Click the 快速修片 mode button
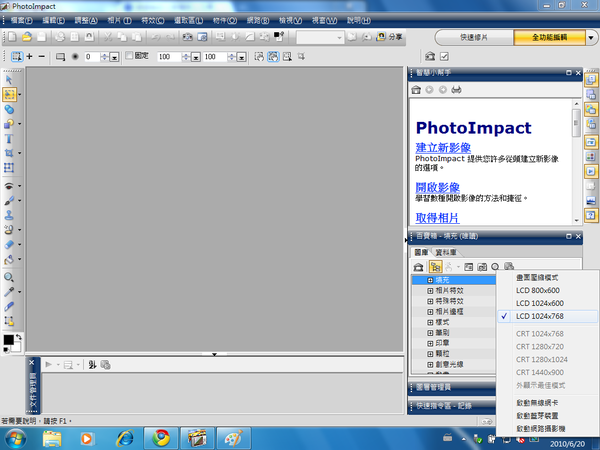 pos(474,38)
